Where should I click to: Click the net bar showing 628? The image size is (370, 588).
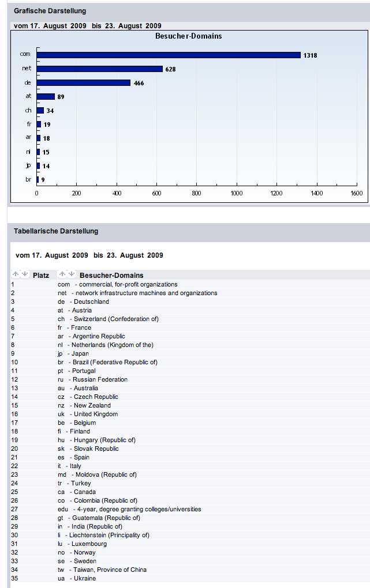point(100,69)
